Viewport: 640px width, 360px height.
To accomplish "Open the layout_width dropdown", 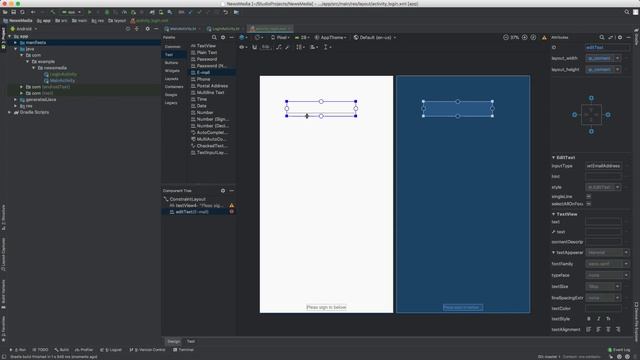I will click(x=617, y=58).
